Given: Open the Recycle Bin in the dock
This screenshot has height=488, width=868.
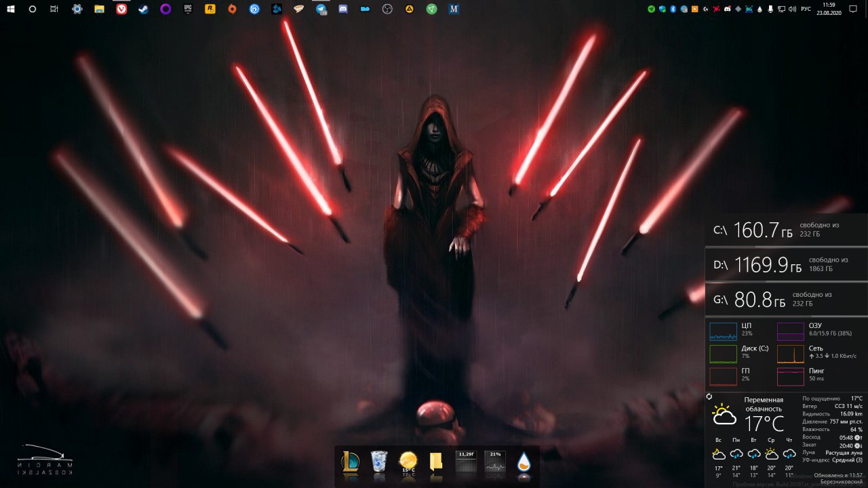Looking at the screenshot, I should [379, 462].
